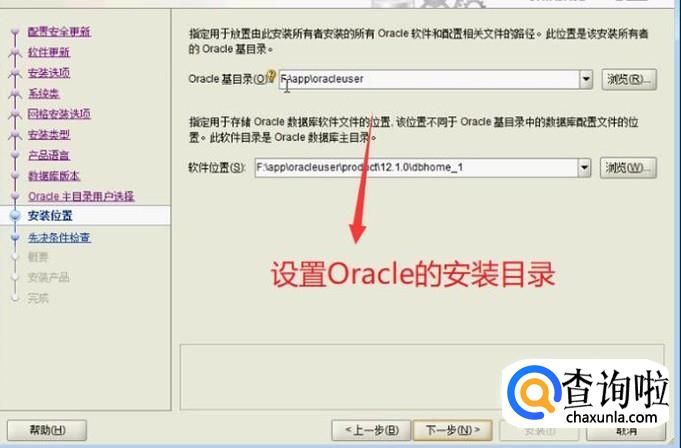Screen dimensions: 681x448
Task: Jump to the 安装类型 step
Action: [x=49, y=135]
